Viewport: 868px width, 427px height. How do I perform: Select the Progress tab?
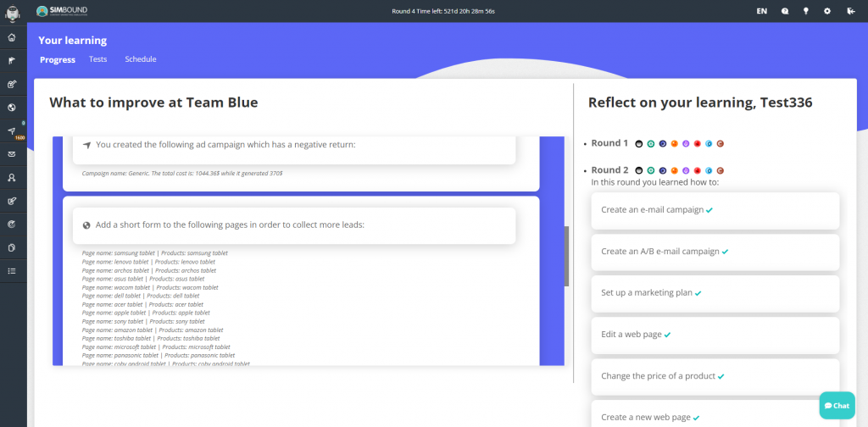(58, 59)
